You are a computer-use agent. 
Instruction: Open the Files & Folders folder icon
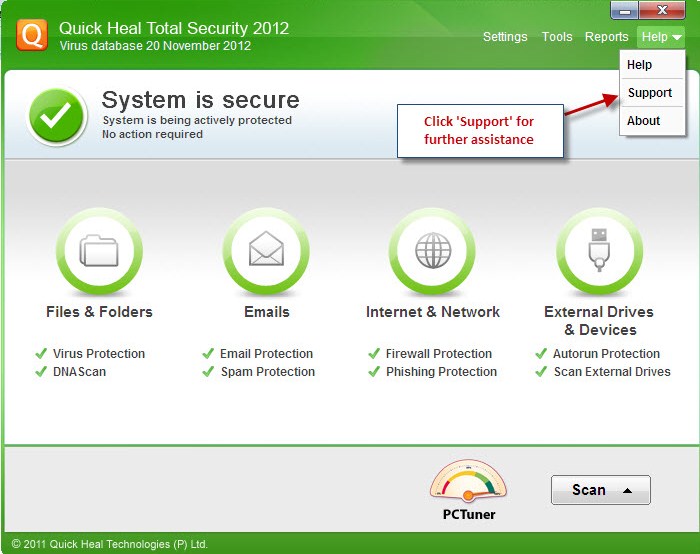[99, 250]
